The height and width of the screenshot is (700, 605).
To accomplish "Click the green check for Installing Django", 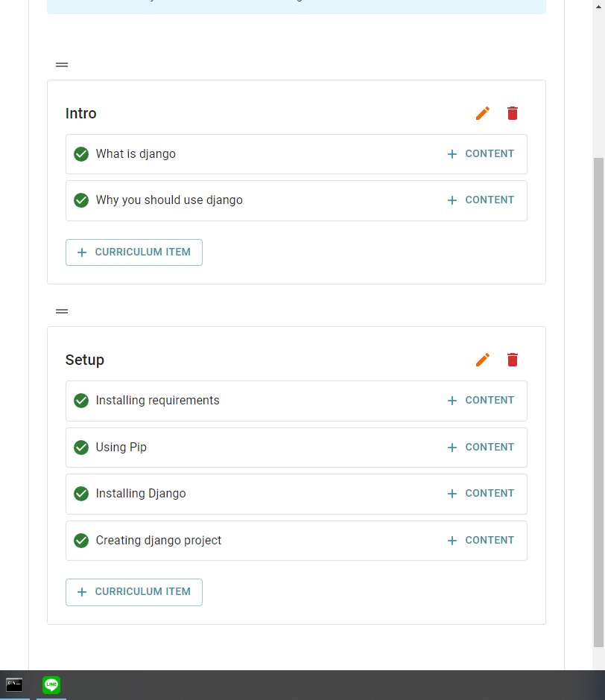I will tap(81, 494).
